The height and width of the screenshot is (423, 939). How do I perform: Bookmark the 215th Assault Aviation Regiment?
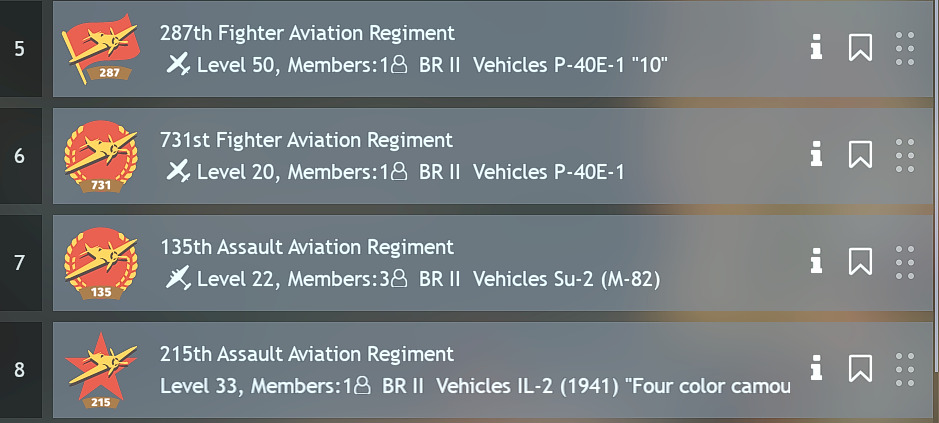pyautogui.click(x=860, y=368)
